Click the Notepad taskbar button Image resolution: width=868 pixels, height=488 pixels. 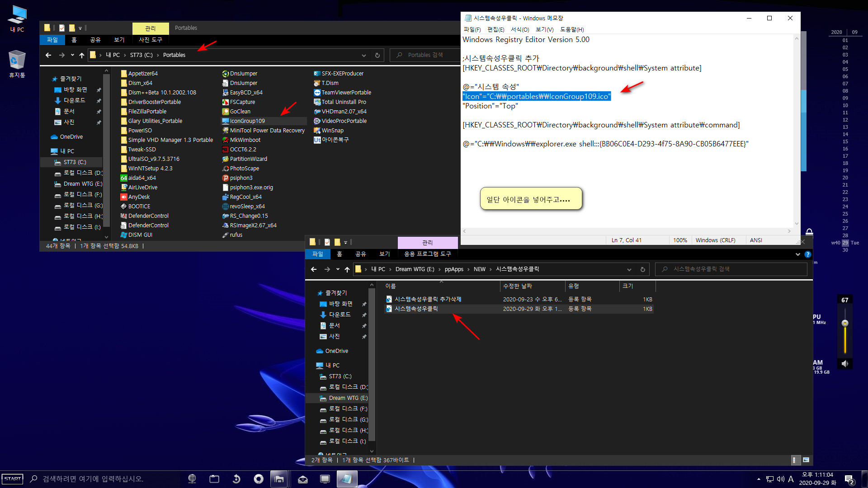pos(347,479)
